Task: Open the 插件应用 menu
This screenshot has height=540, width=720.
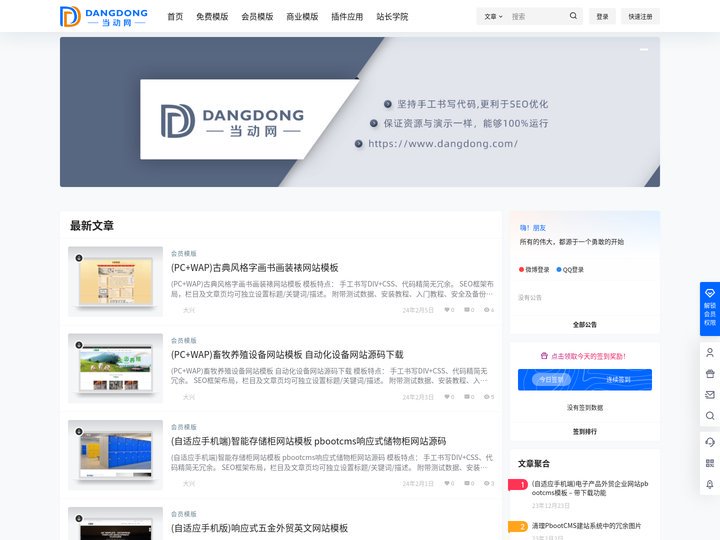Action: 347,17
